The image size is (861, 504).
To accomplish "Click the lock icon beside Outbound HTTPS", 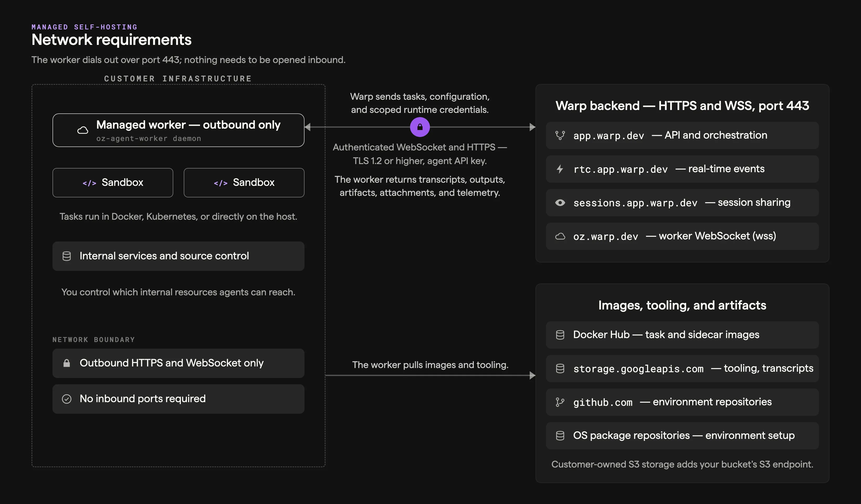I will (67, 363).
